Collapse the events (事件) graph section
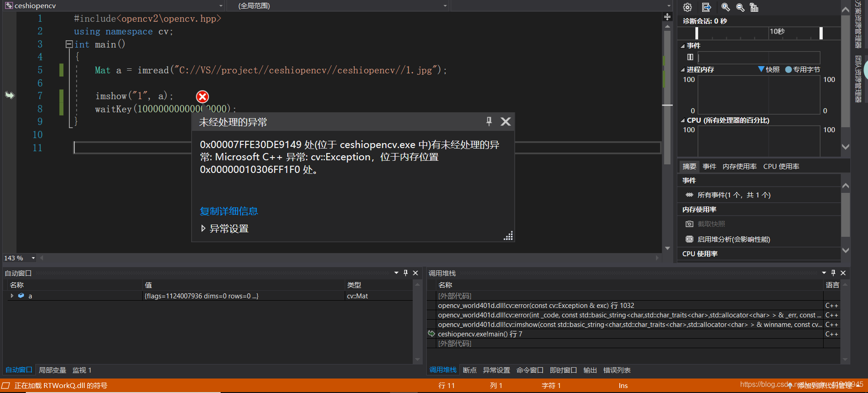Viewport: 868px width, 393px height. click(x=683, y=46)
